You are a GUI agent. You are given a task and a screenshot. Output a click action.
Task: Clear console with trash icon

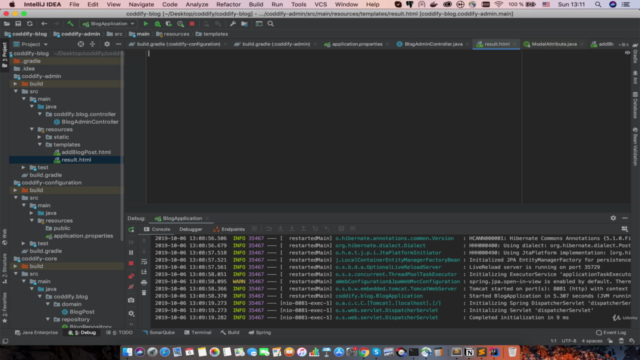(x=144, y=293)
